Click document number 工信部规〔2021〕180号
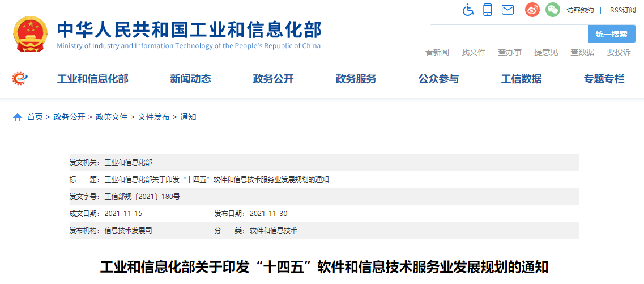 [x=143, y=197]
